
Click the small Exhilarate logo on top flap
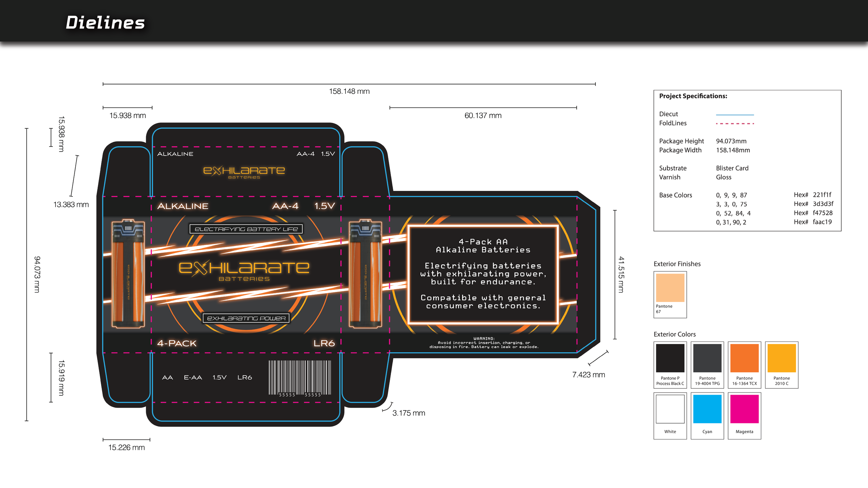pyautogui.click(x=244, y=171)
